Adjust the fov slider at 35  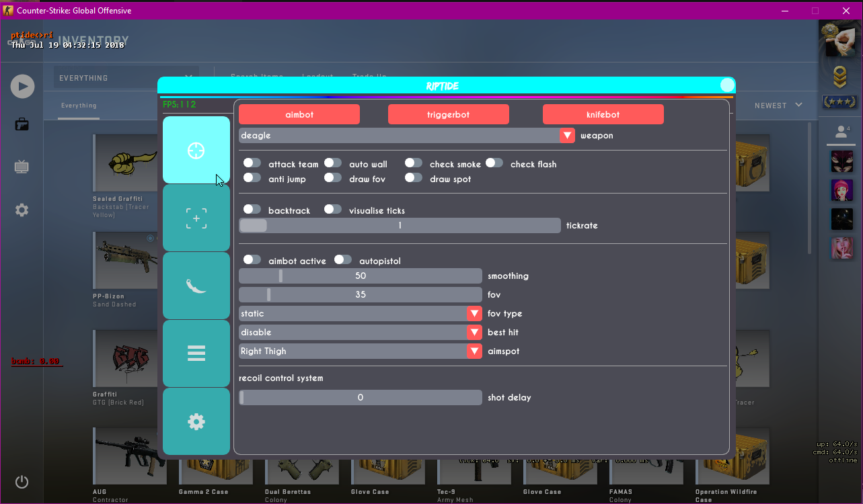[361, 294]
